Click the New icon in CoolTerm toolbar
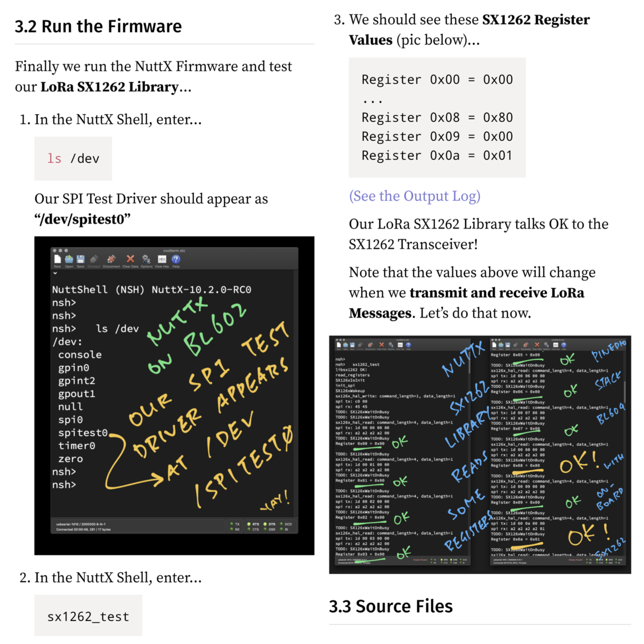This screenshot has width=644, height=644. click(57, 259)
